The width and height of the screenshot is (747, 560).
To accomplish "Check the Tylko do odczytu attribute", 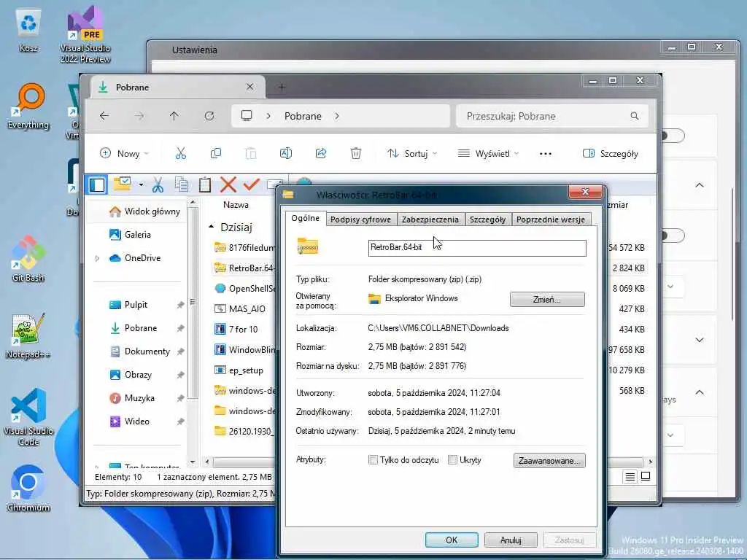I will (373, 460).
